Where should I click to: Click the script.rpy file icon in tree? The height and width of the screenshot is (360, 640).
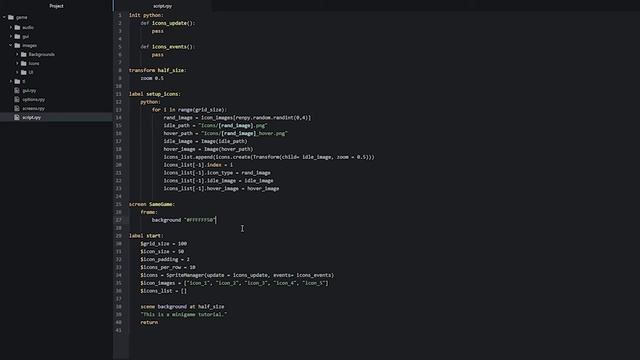[17, 117]
